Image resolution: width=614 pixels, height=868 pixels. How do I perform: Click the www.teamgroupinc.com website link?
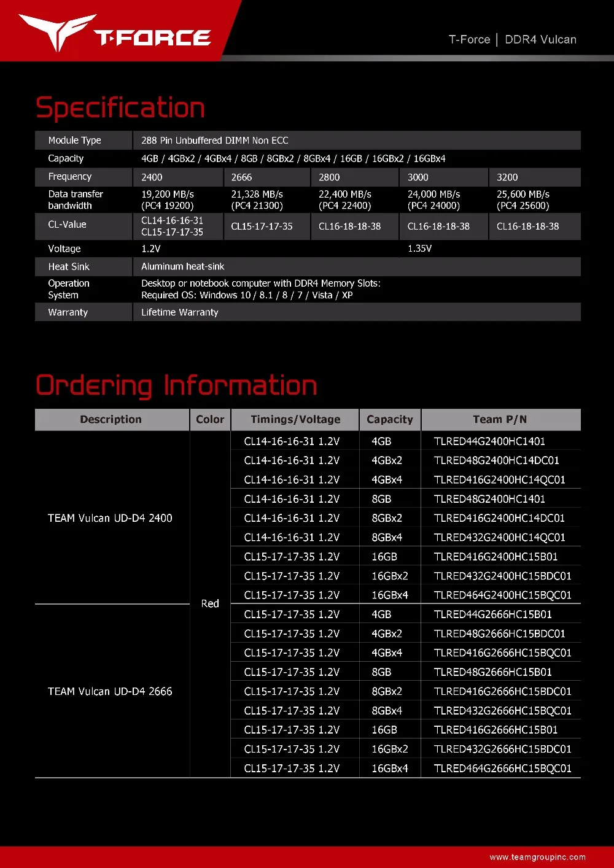click(x=537, y=857)
